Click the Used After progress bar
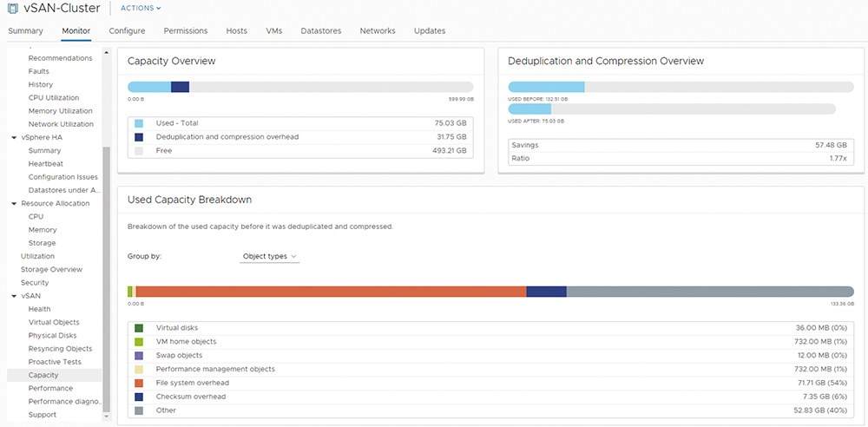Image resolution: width=868 pixels, height=427 pixels. click(672, 109)
